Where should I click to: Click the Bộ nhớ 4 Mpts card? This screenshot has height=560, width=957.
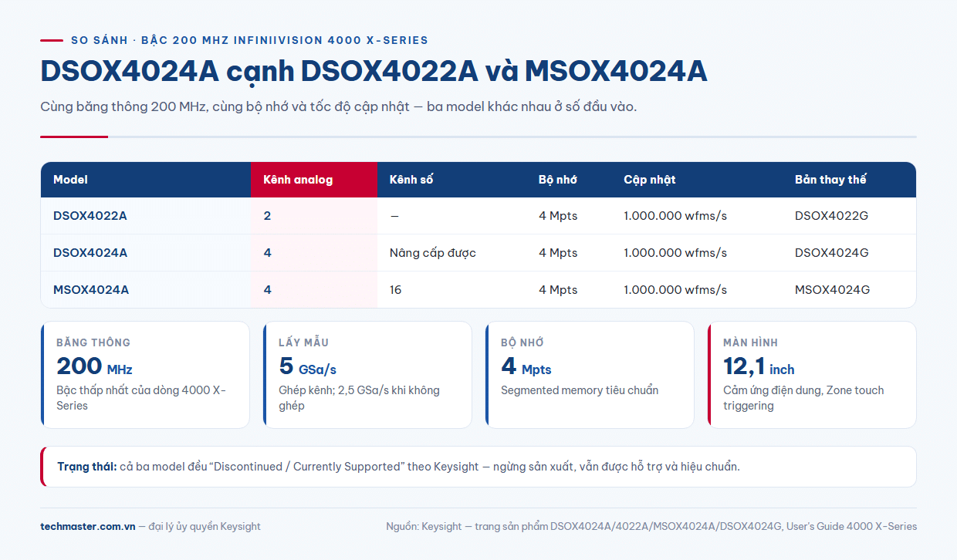tap(590, 375)
